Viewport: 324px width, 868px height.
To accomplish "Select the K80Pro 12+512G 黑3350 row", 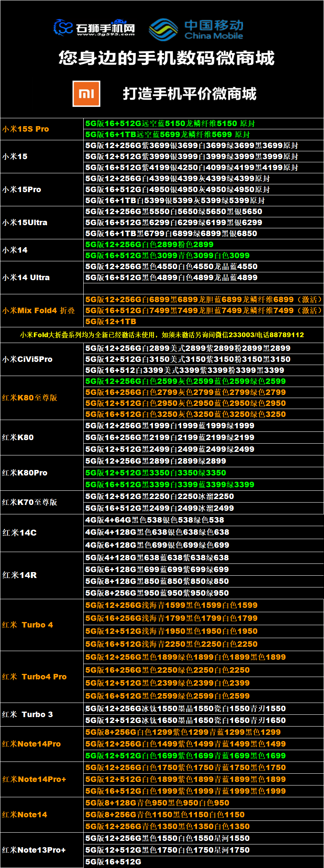I will [x=204, y=473].
